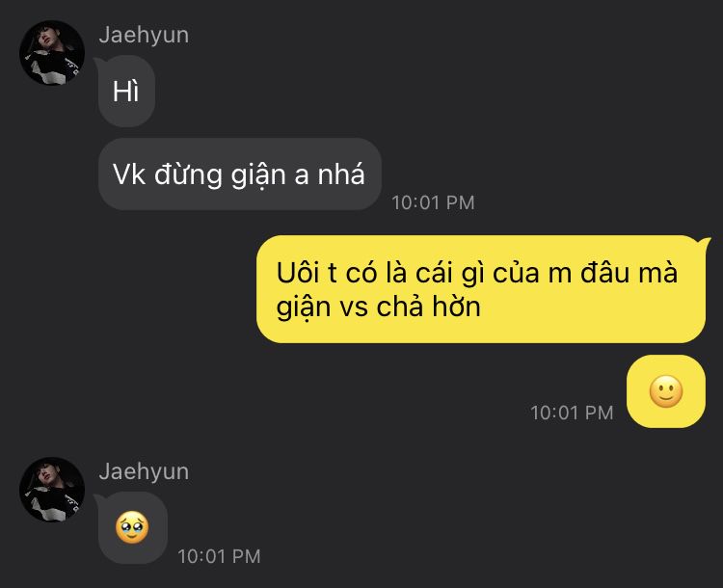The width and height of the screenshot is (723, 588).
Task: Tap the timestamp left of smiley bubble
Action: pyautogui.click(x=572, y=413)
